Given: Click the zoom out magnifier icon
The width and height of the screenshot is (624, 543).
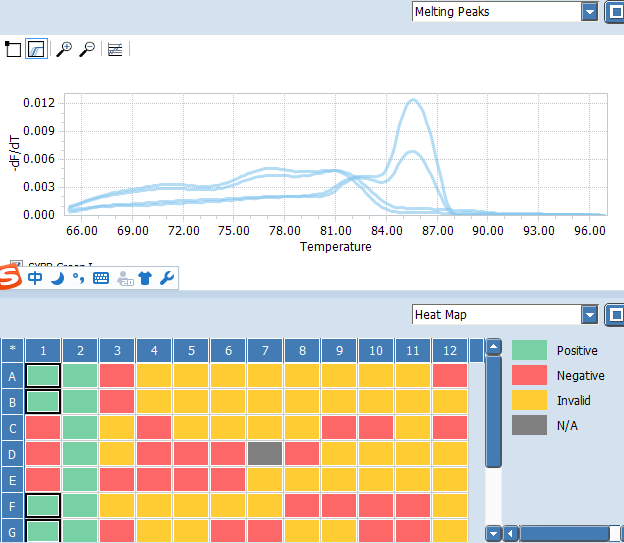Looking at the screenshot, I should [87, 49].
